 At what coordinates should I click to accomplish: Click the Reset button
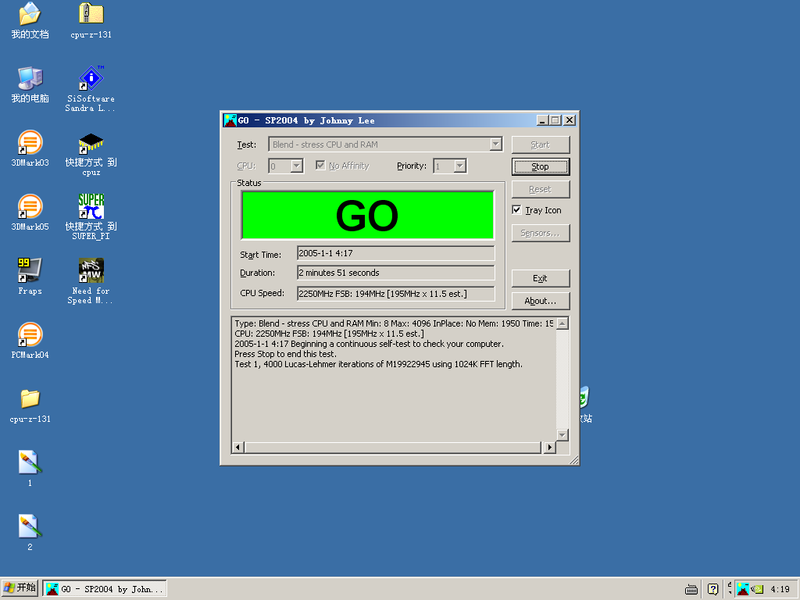click(540, 189)
